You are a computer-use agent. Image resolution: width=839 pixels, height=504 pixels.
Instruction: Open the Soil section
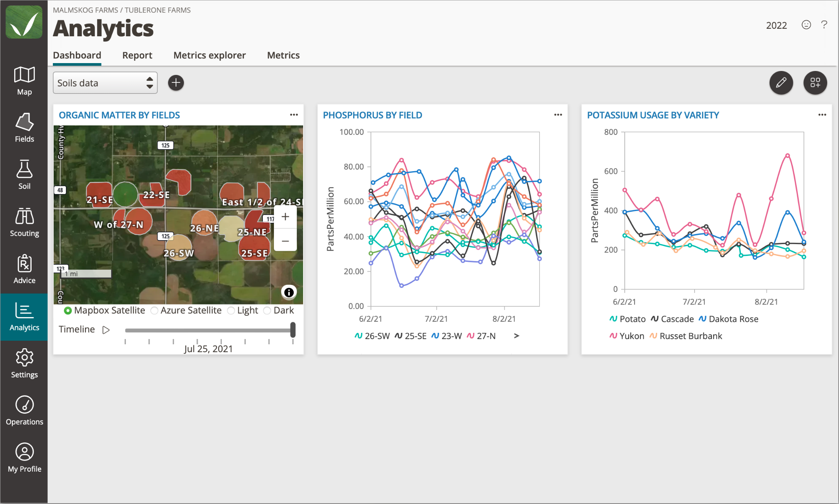tap(24, 175)
